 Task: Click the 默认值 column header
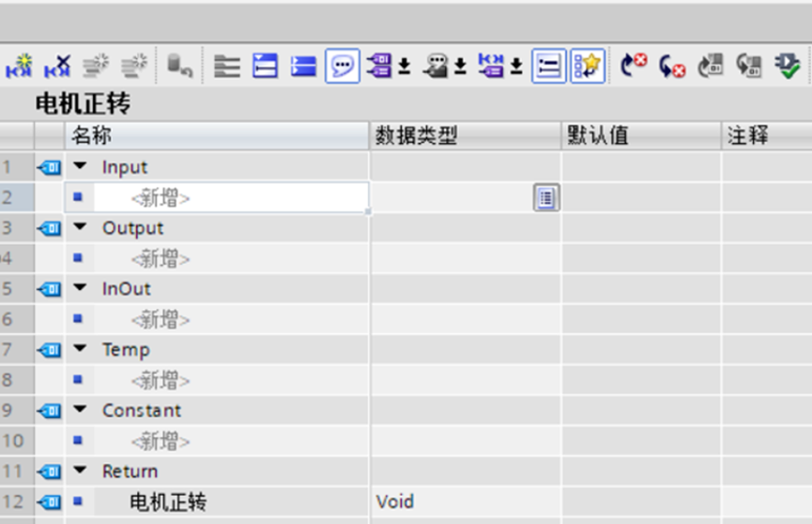coord(642,136)
